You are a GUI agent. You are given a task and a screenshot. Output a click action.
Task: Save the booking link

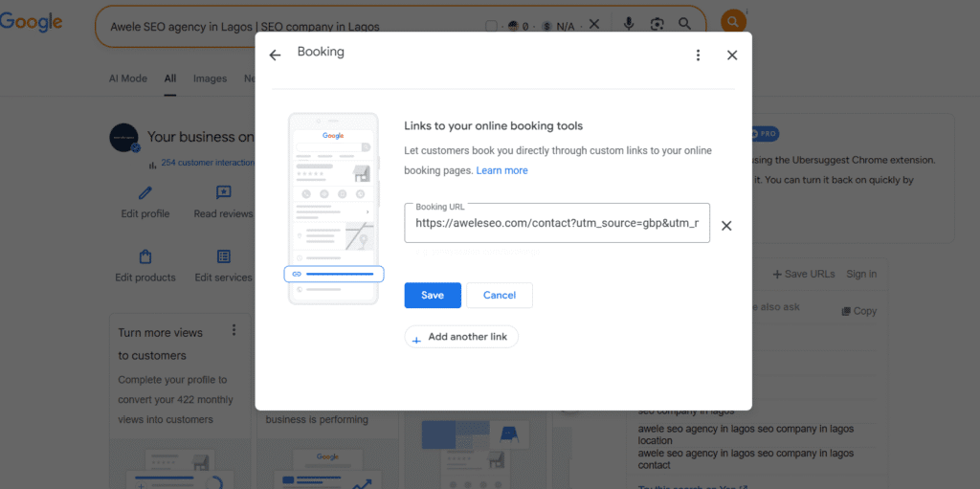point(433,295)
